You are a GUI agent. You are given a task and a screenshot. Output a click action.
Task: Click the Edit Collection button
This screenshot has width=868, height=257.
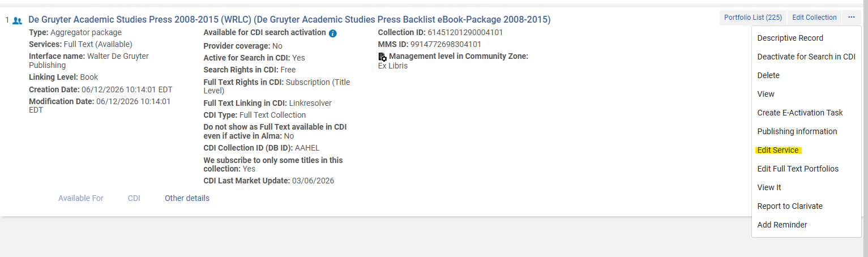tap(814, 18)
